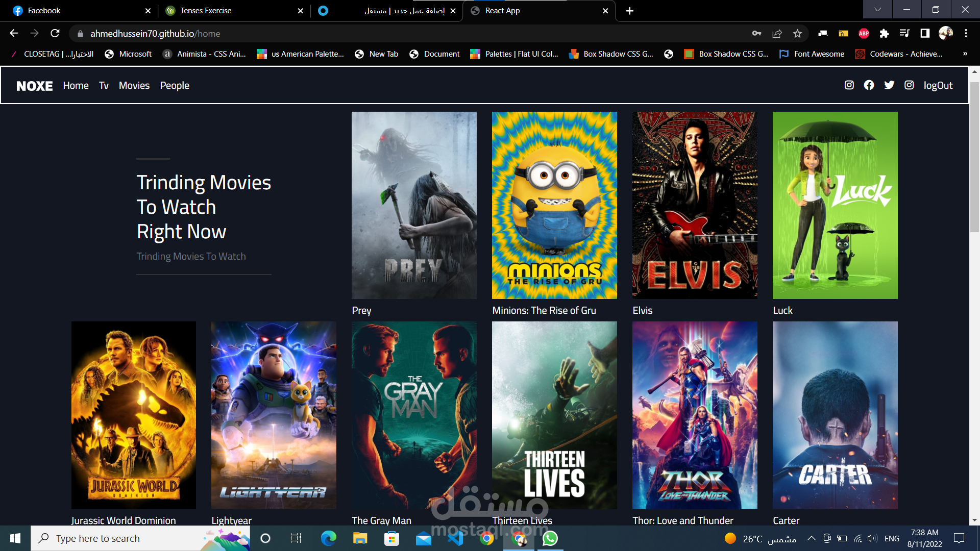Click the Windows search box
Image resolution: width=980 pixels, height=551 pixels.
coord(128,538)
